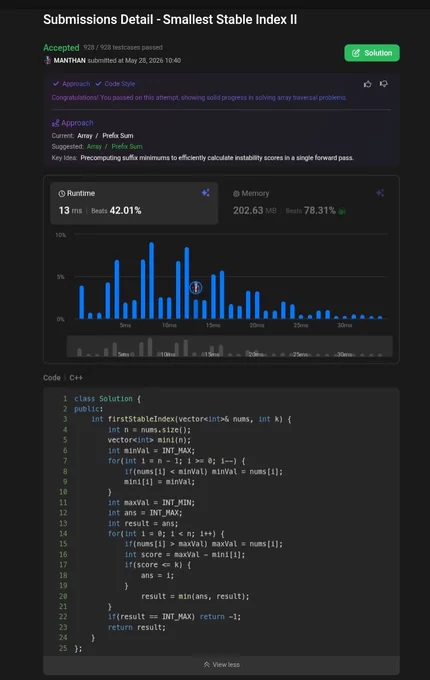The height and width of the screenshot is (680, 430).
Task: Click the suggested Prefix Sum tag link
Action: tap(127, 147)
